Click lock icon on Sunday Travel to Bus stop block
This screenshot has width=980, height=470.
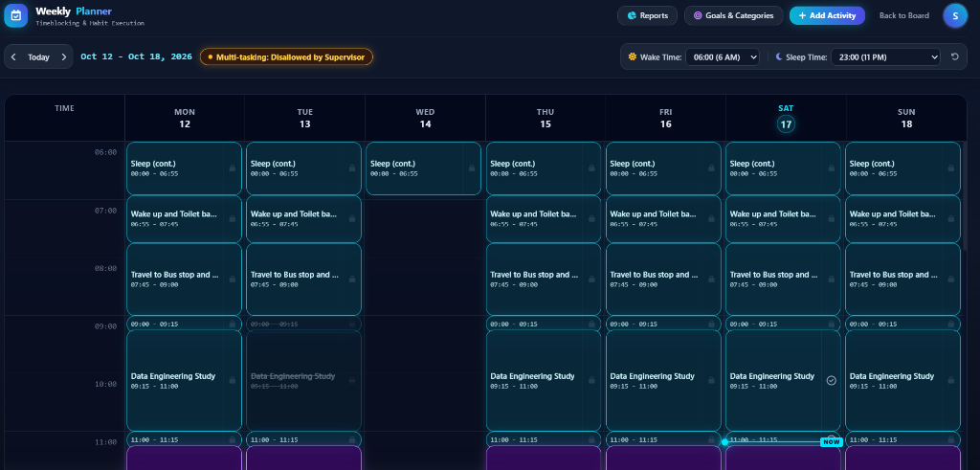(951, 279)
